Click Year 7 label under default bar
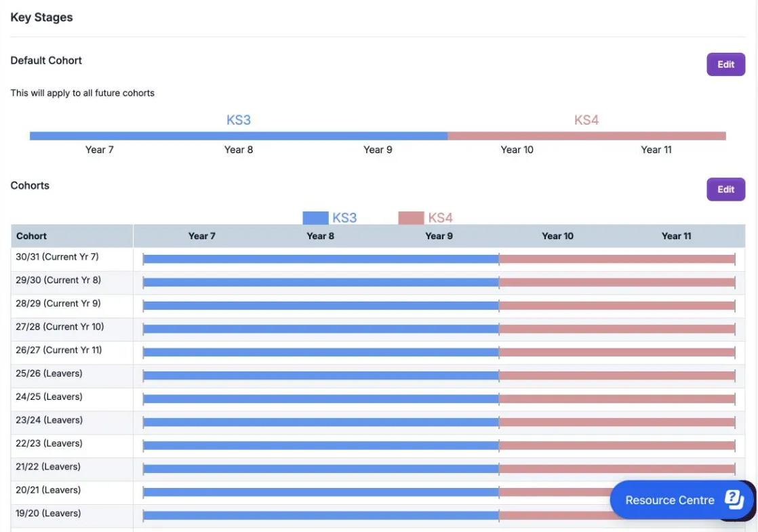The height and width of the screenshot is (532, 758). coord(99,150)
